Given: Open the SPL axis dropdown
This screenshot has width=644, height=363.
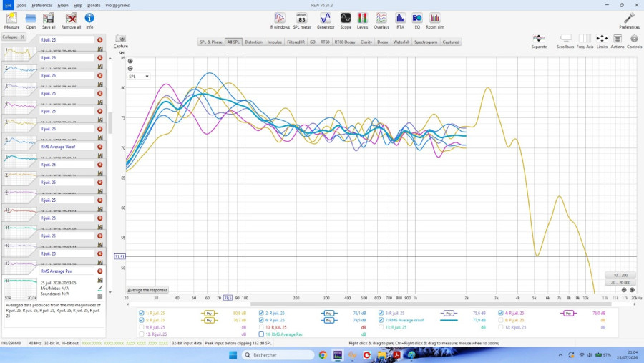Looking at the screenshot, I should click(x=138, y=77).
